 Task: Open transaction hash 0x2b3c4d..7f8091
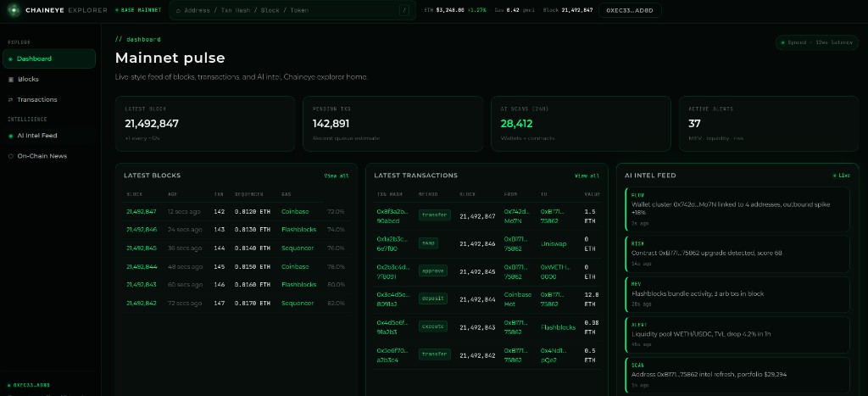[393, 271]
